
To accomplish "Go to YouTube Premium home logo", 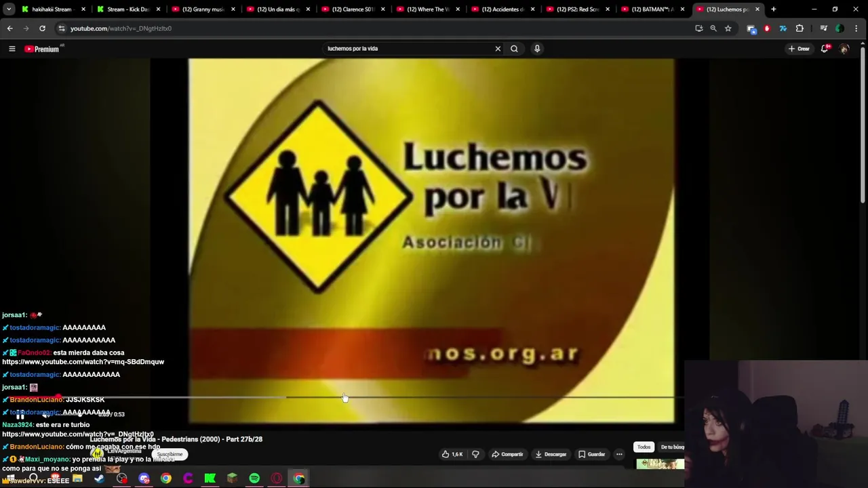I will 43,49.
